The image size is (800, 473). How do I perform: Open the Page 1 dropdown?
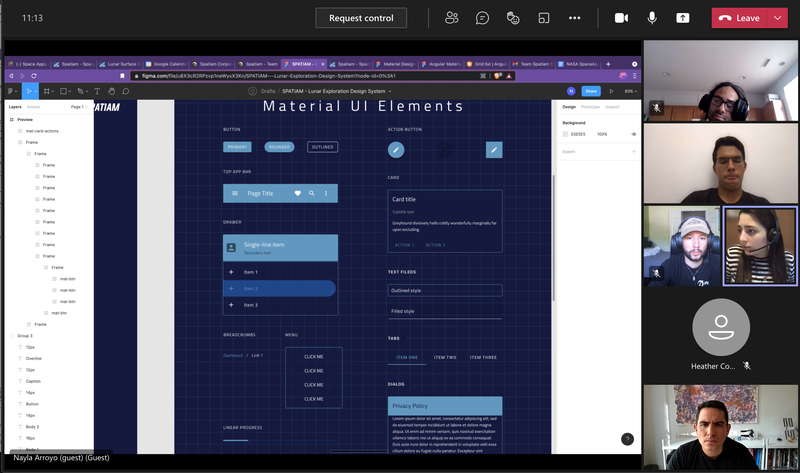pos(78,106)
